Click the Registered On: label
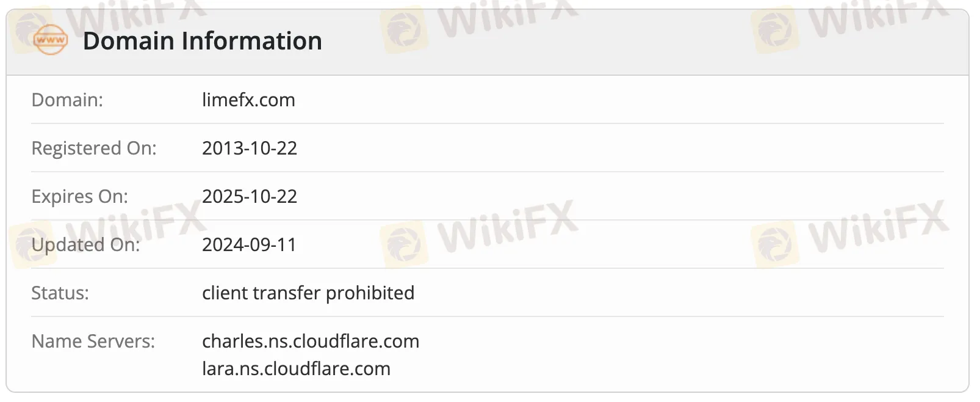This screenshot has height=402, width=980. click(x=94, y=148)
